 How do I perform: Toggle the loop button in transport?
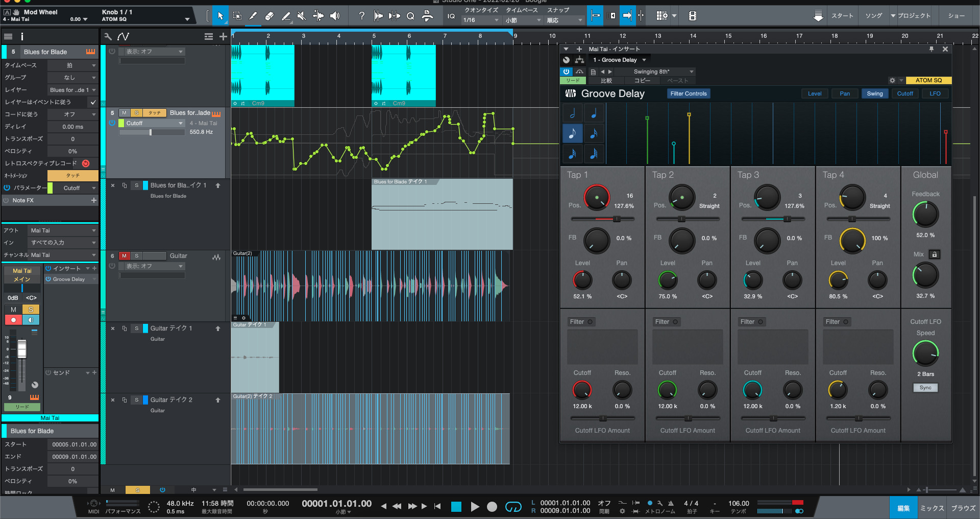(x=513, y=507)
